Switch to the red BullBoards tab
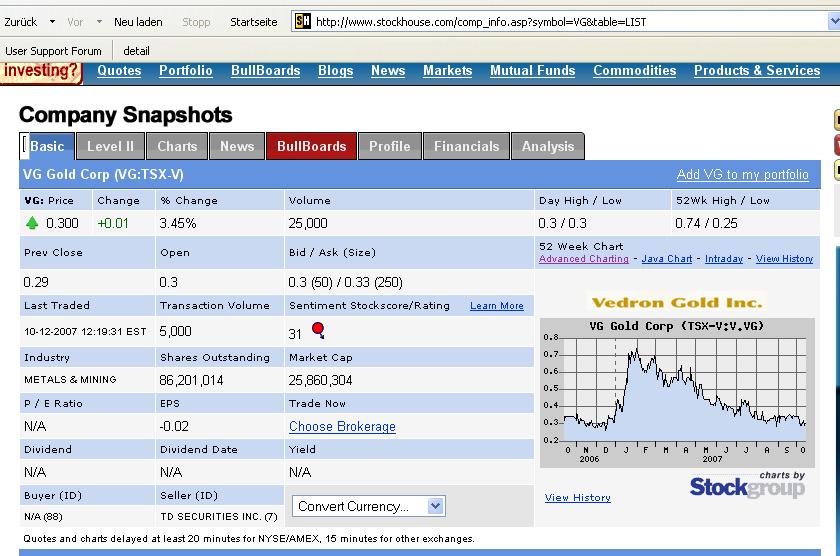The image size is (840, 556). 311,146
